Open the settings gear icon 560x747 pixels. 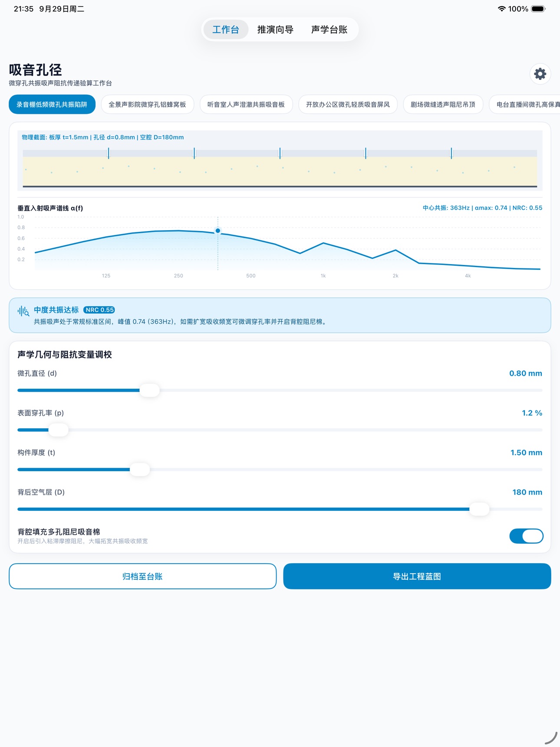[540, 74]
